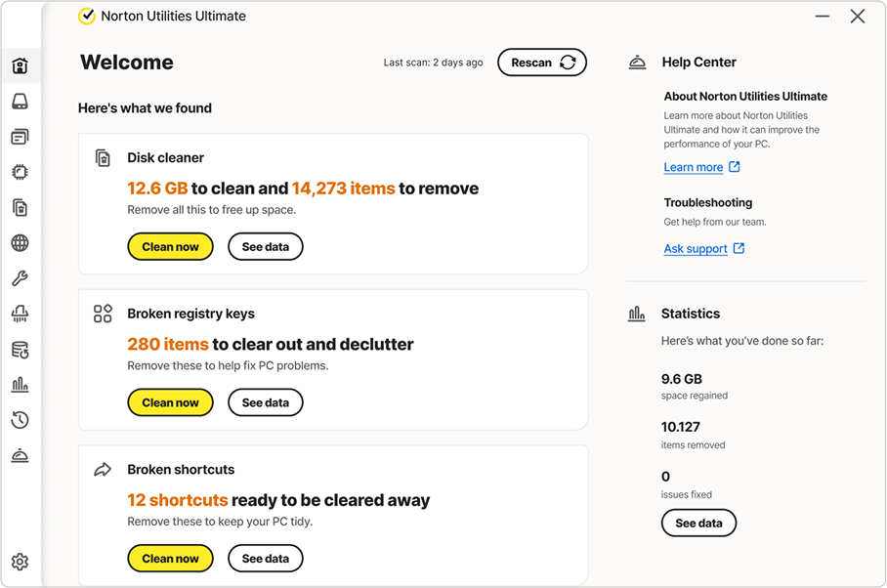Click the Broken registry keys card icon

[103, 314]
